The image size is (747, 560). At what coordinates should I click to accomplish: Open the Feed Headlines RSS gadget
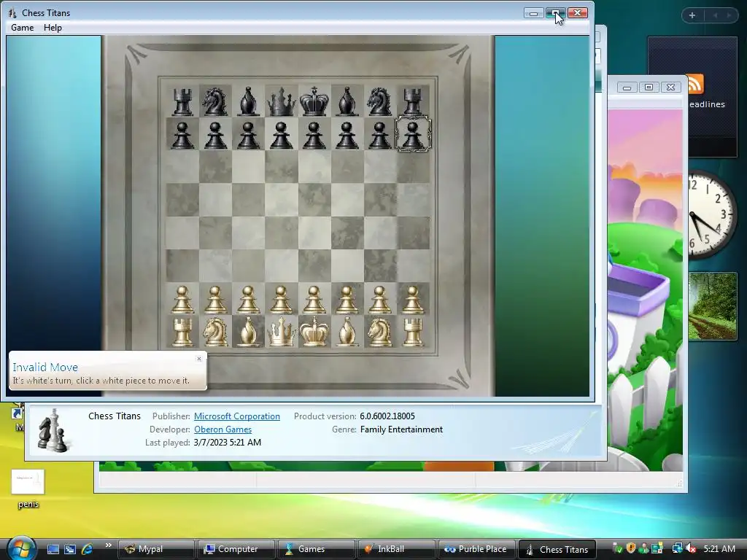pos(696,85)
